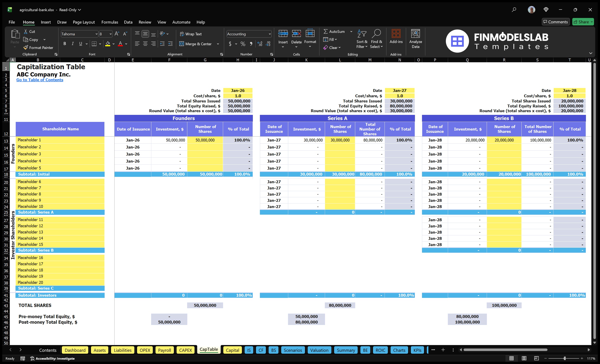Select the Format Painter tool

pos(38,48)
